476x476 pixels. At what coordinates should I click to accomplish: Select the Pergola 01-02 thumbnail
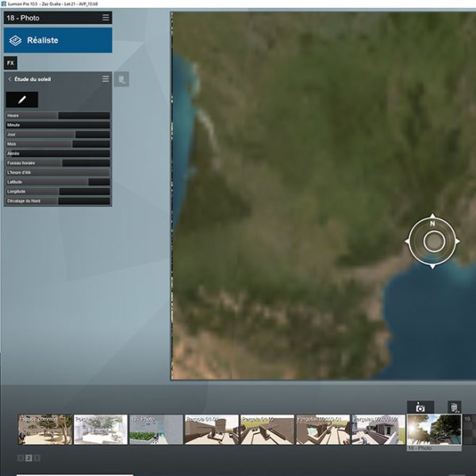click(x=267, y=429)
